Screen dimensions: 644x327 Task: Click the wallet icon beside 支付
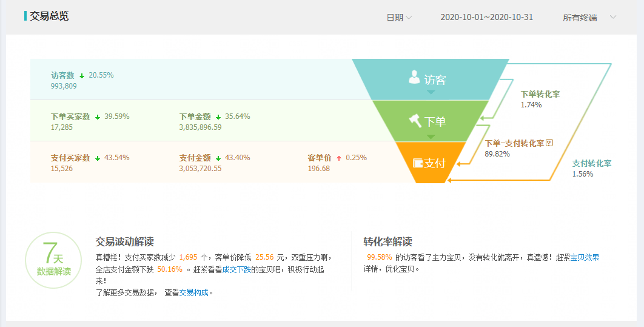(418, 163)
